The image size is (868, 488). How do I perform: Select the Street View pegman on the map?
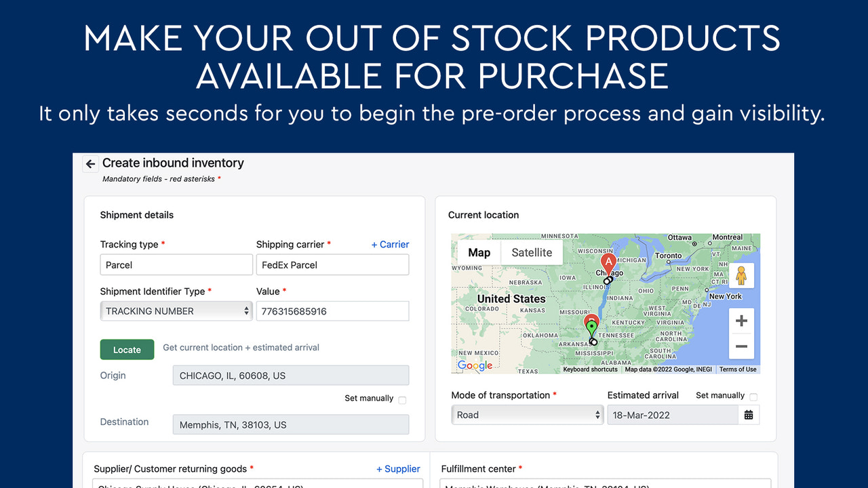point(741,275)
